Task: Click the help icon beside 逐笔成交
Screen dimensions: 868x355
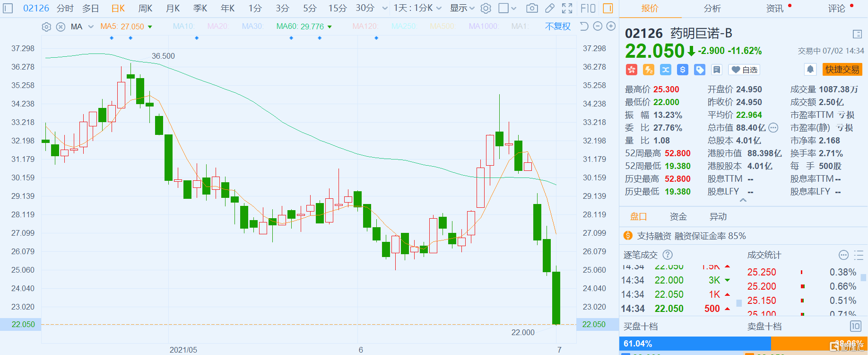Action: pos(667,255)
